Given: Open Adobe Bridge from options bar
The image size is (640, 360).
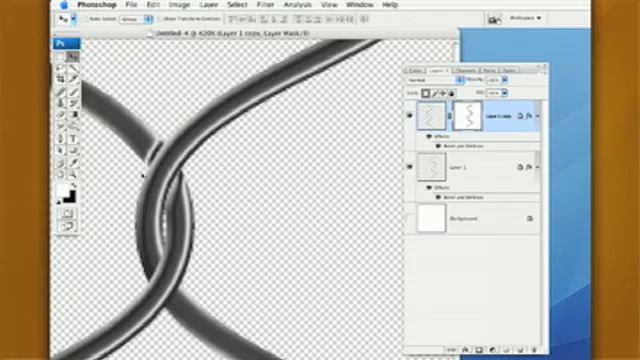Looking at the screenshot, I should (x=494, y=19).
